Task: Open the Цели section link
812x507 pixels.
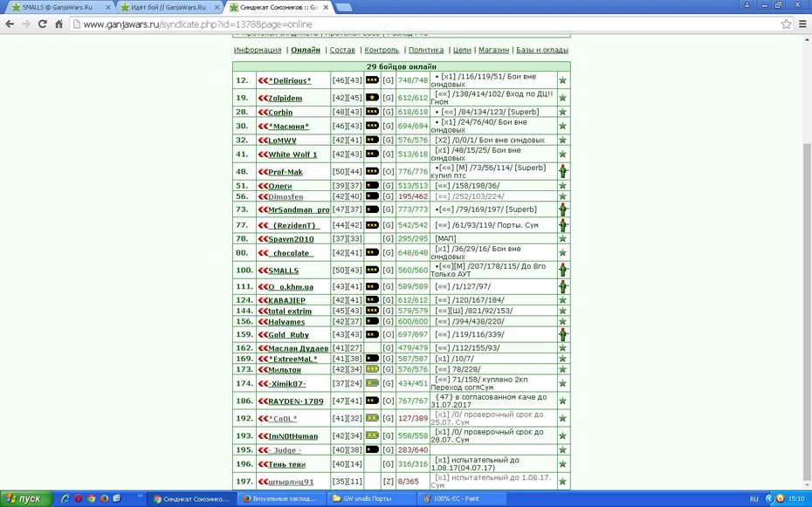Action: coord(462,51)
